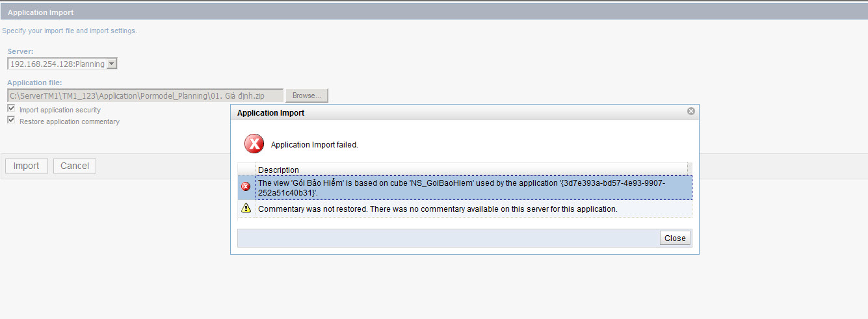Select the 'Commentary was not restored' warning row
Image resolution: width=868 pixels, height=319 pixels.
tap(437, 209)
